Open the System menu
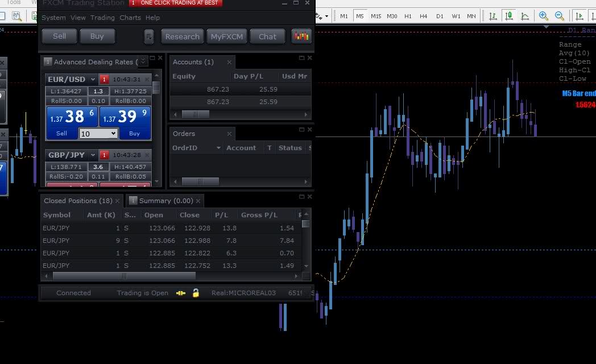 tap(53, 18)
